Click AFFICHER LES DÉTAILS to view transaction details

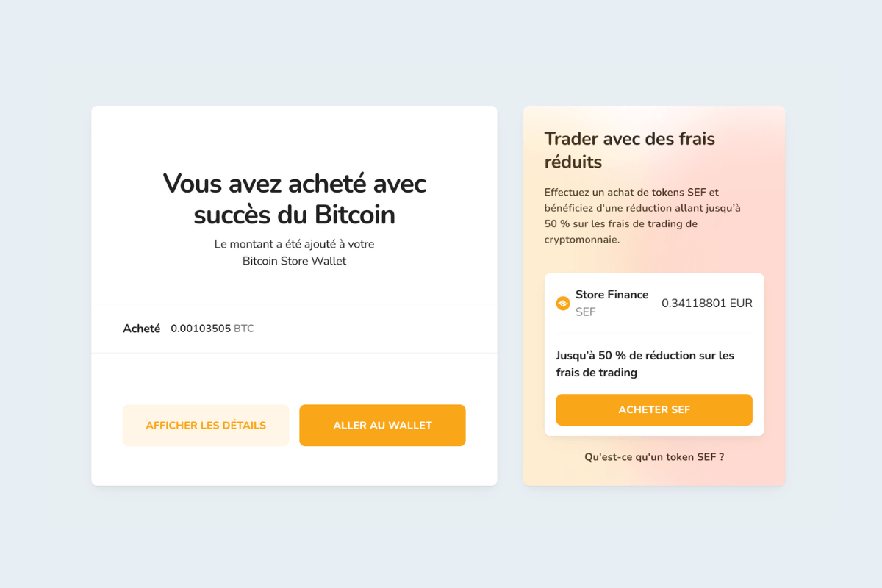[206, 425]
